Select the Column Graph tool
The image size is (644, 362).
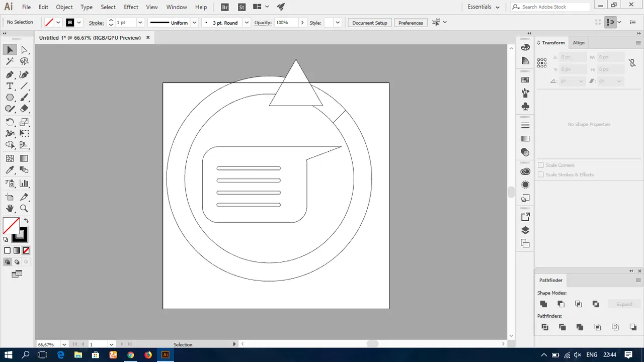pos(24,184)
